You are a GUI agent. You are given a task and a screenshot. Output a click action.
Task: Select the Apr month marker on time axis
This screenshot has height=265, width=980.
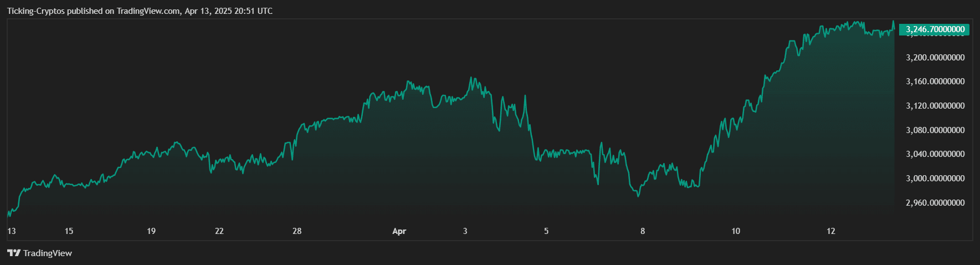(x=399, y=231)
